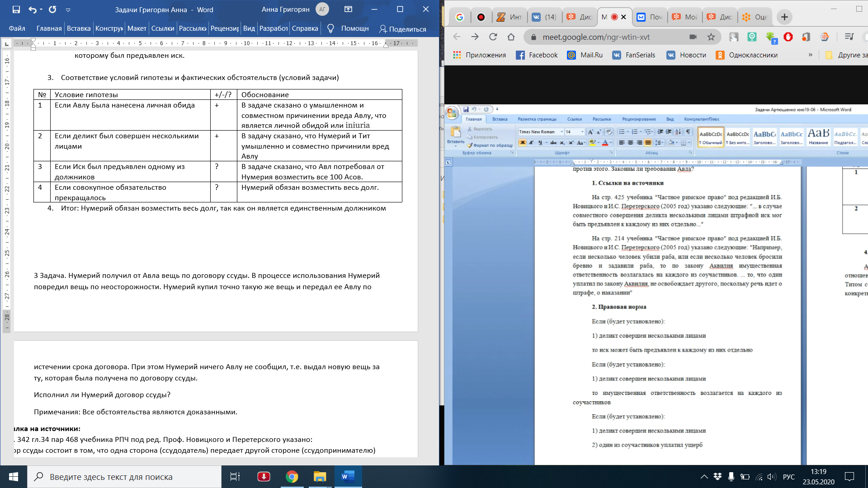Switch РУС input language
The width and height of the screenshot is (868, 488).
pyautogui.click(x=788, y=477)
